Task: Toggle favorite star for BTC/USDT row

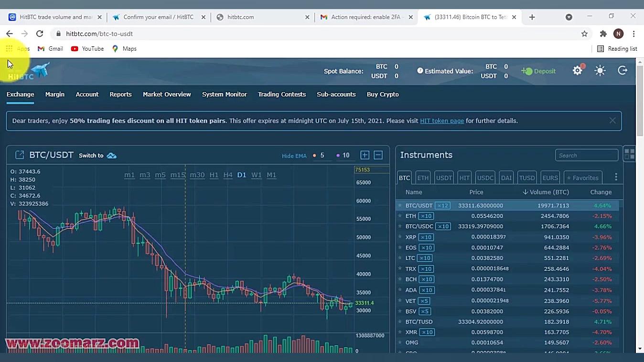Action: [x=400, y=205]
